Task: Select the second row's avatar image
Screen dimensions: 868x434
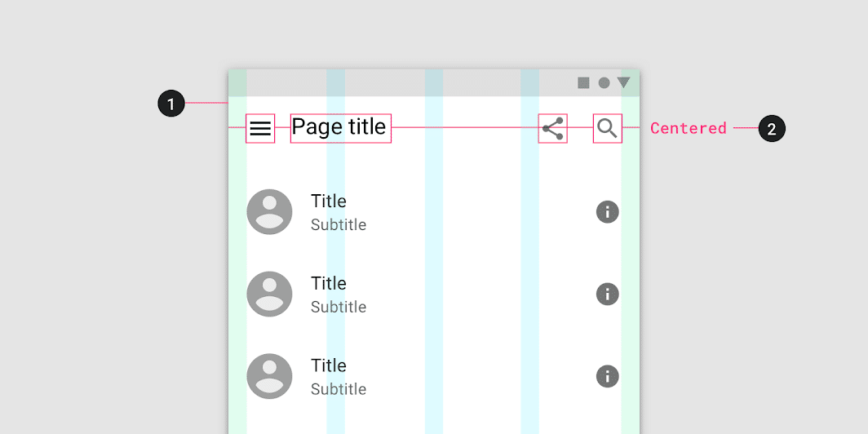Action: coord(269,294)
